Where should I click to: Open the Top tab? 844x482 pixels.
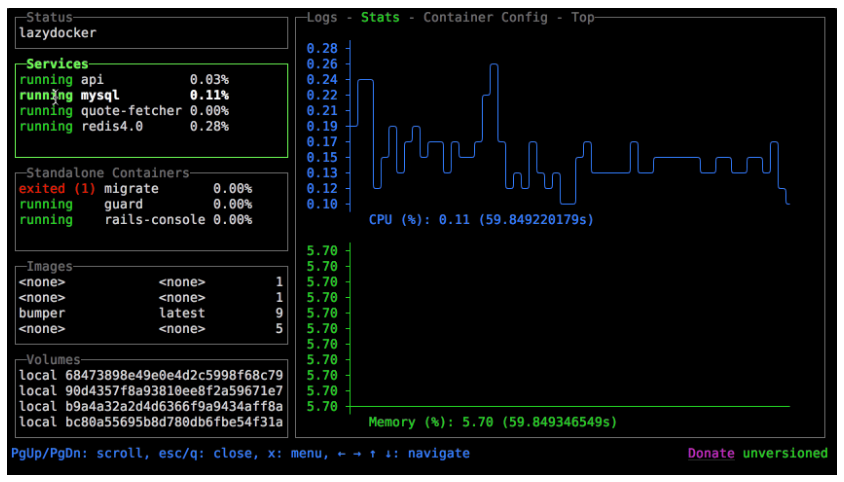tap(583, 18)
